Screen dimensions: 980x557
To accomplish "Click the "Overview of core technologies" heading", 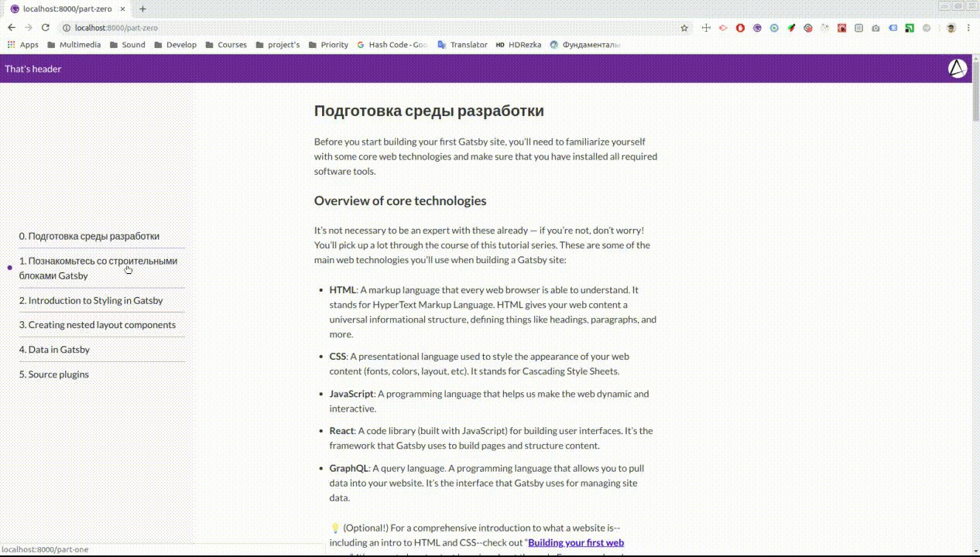I will point(400,201).
